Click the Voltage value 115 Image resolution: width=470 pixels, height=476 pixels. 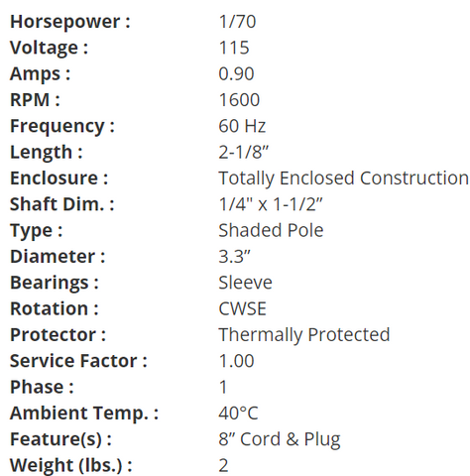coord(234,48)
